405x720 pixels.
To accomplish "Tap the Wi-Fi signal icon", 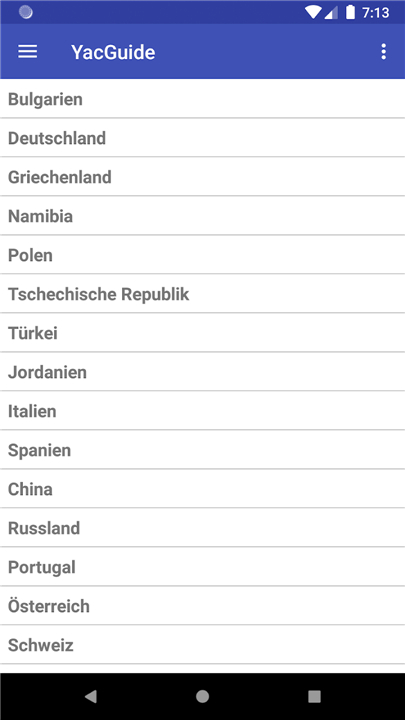I will coord(313,12).
